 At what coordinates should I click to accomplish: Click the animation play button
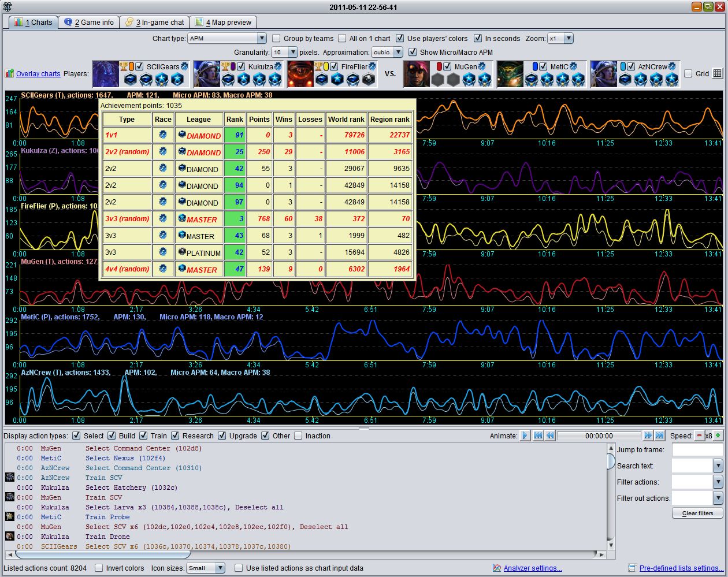click(x=525, y=435)
